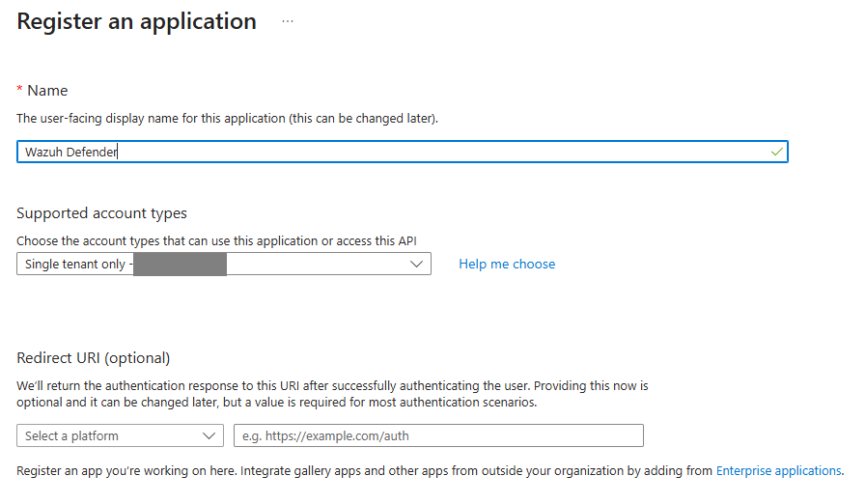Click the Redirect URI text box

(438, 435)
